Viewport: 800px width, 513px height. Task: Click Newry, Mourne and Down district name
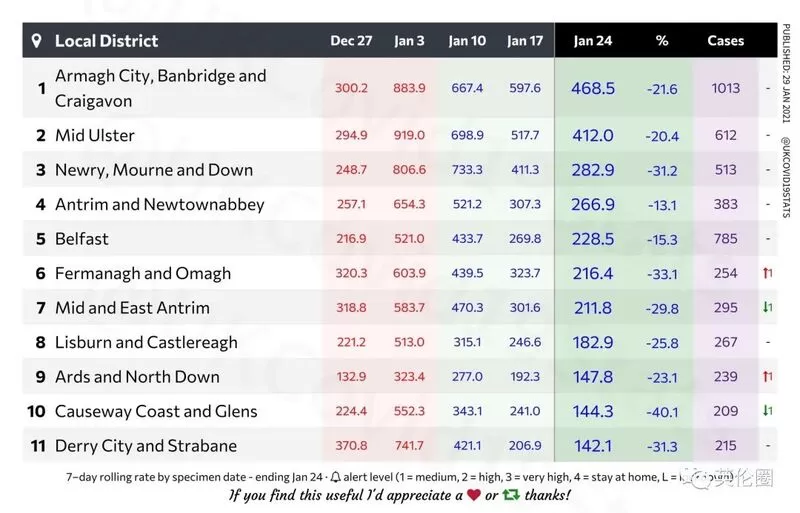[154, 170]
